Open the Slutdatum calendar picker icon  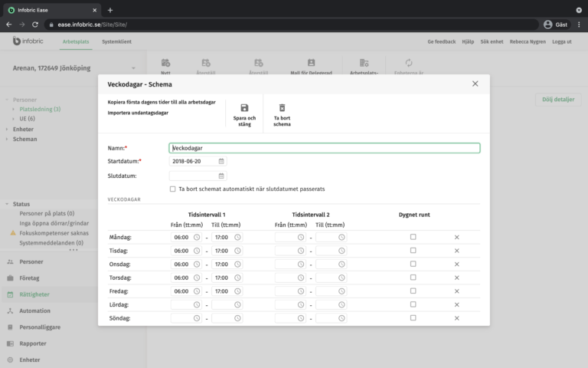pos(221,176)
